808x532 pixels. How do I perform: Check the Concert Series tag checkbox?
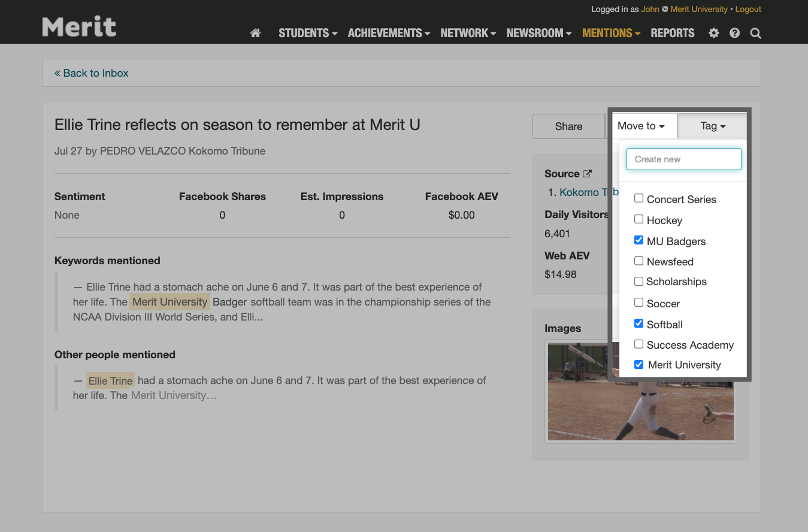click(x=639, y=198)
